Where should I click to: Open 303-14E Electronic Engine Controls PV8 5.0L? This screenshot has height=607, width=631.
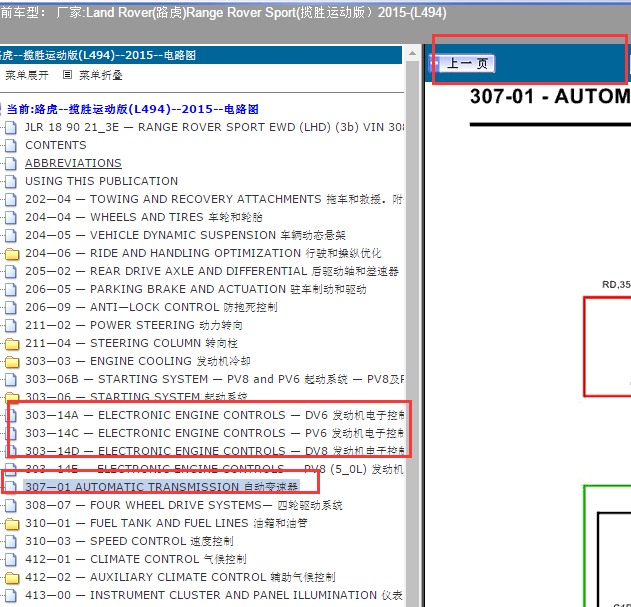(x=214, y=469)
